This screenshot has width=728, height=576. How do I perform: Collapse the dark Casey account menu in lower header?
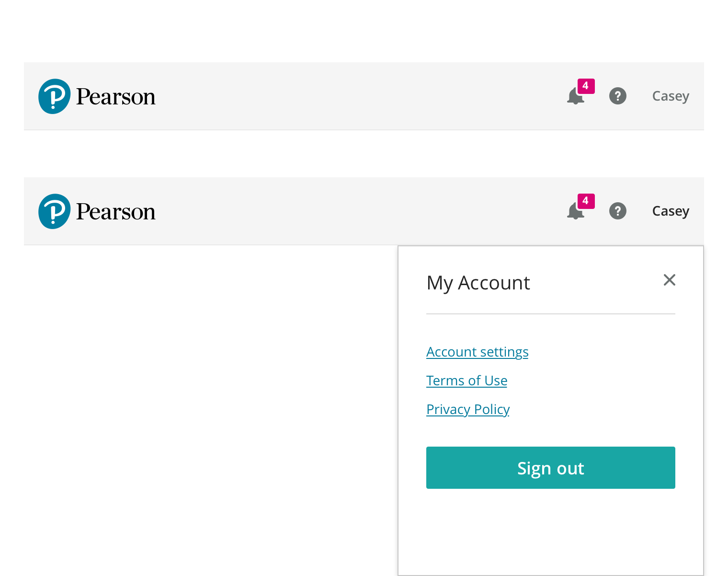(x=670, y=211)
